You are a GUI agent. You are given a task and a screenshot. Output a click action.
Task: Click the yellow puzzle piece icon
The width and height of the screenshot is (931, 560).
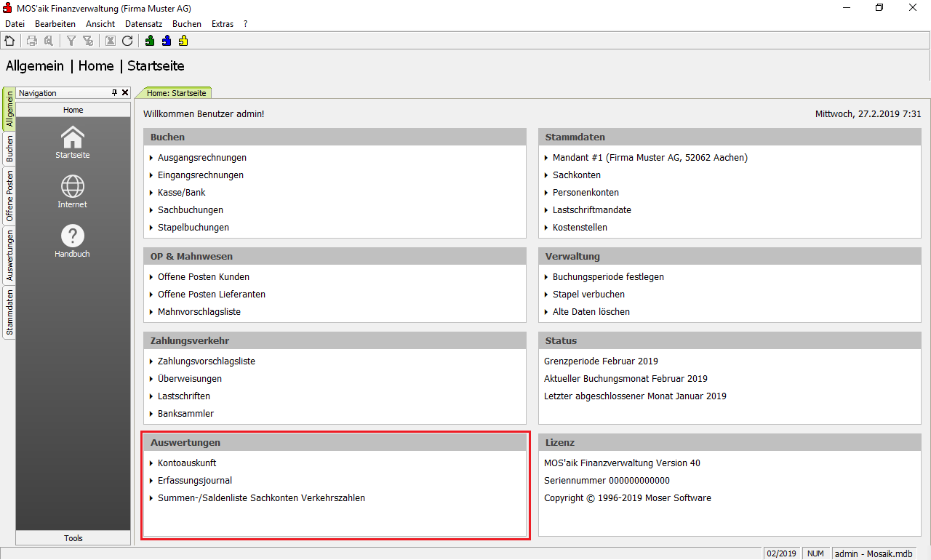coord(183,41)
